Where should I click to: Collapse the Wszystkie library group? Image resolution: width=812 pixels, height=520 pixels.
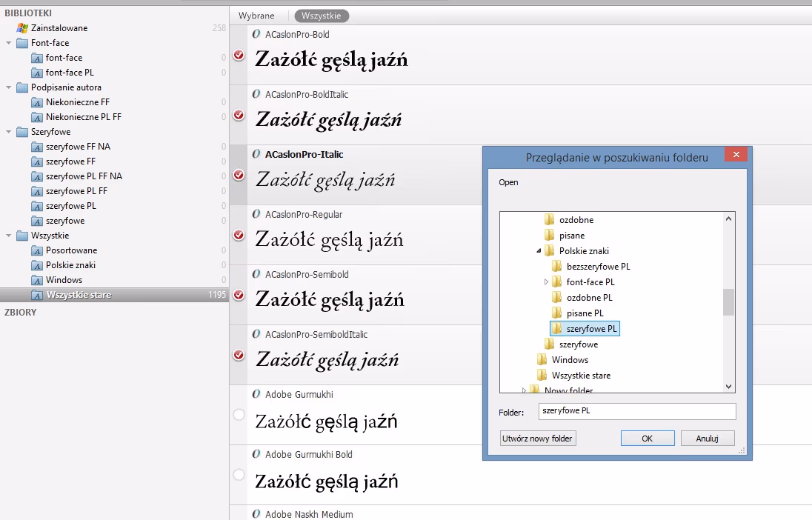coord(8,236)
